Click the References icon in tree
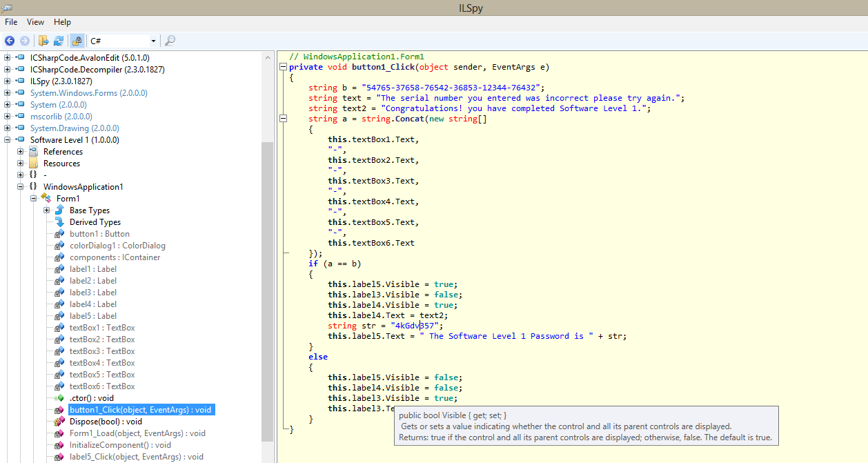Viewport: 868px width, 463px height. [33, 152]
